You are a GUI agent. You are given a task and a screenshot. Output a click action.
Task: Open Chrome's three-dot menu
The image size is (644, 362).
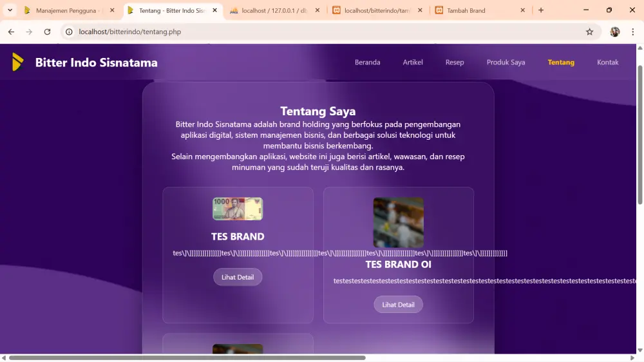(633, 32)
